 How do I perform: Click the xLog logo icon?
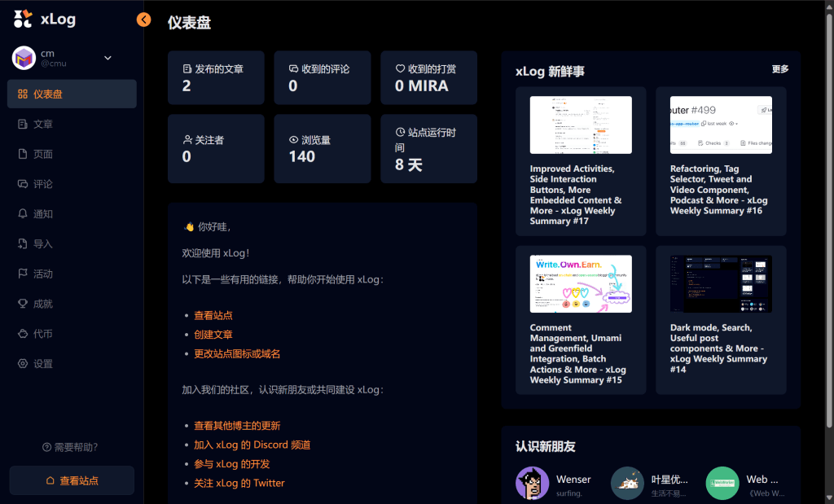click(24, 20)
